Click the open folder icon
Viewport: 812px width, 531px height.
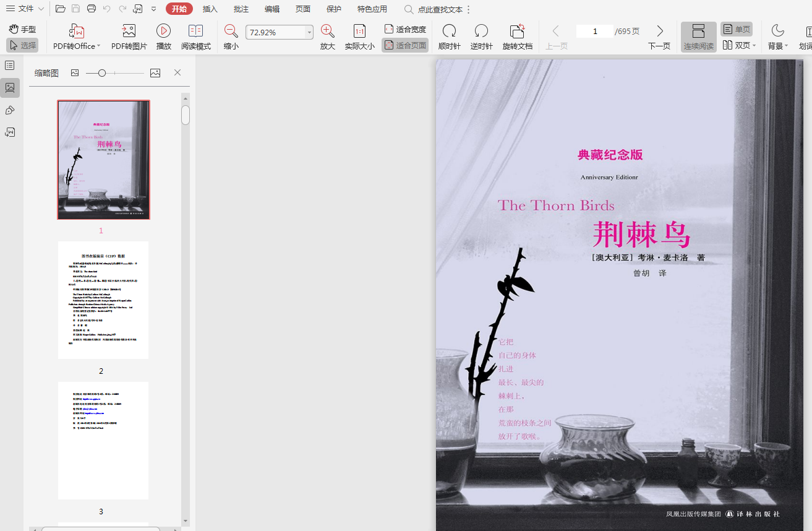(x=60, y=9)
